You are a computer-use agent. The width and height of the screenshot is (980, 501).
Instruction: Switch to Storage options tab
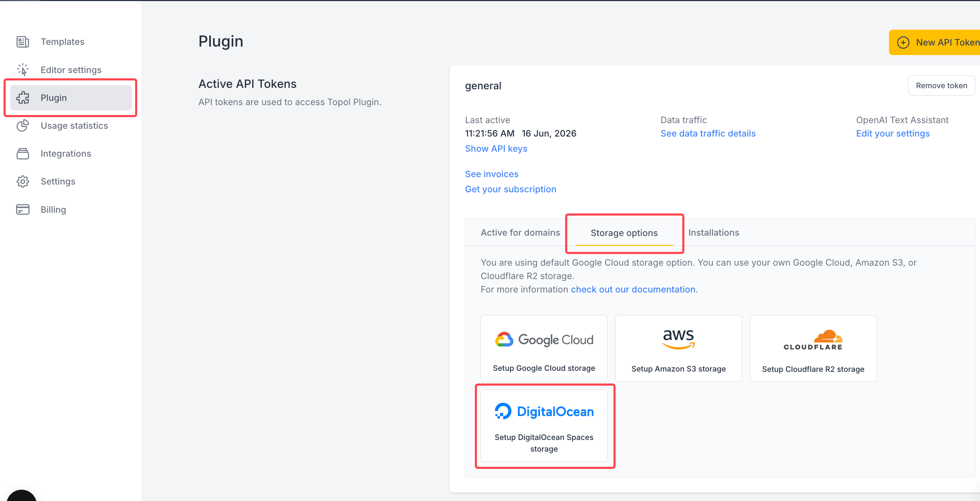coord(624,233)
